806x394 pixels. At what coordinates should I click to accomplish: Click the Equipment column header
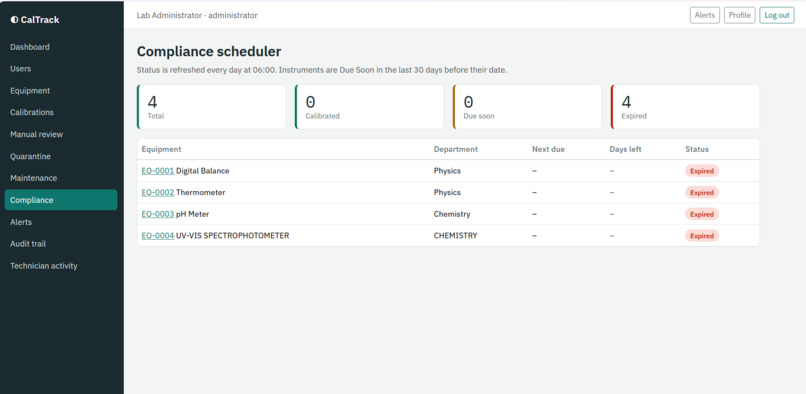coord(161,149)
